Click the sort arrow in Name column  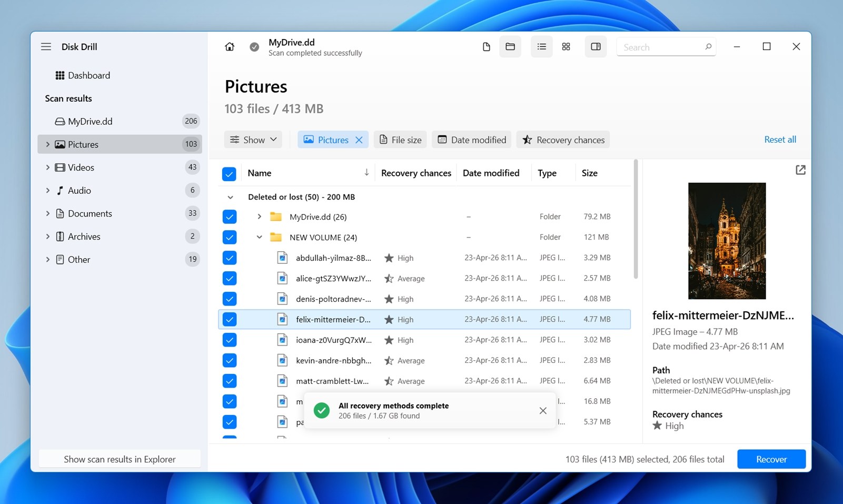366,173
